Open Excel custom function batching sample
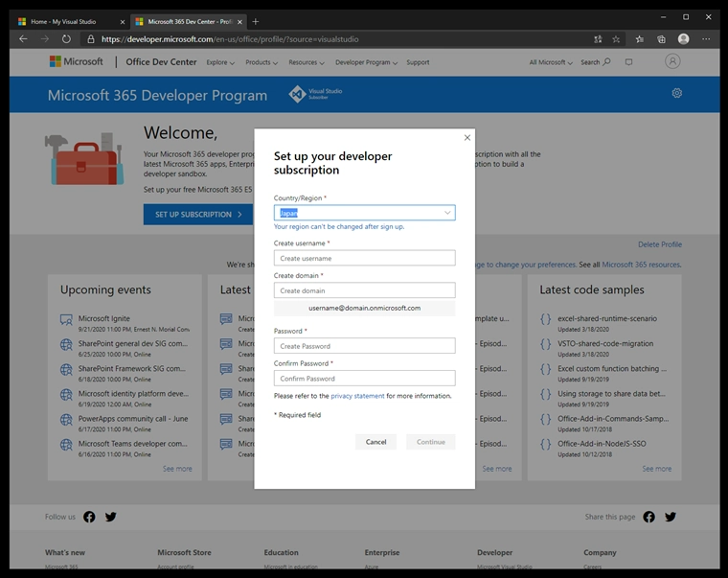Image resolution: width=728 pixels, height=578 pixels. [x=612, y=368]
